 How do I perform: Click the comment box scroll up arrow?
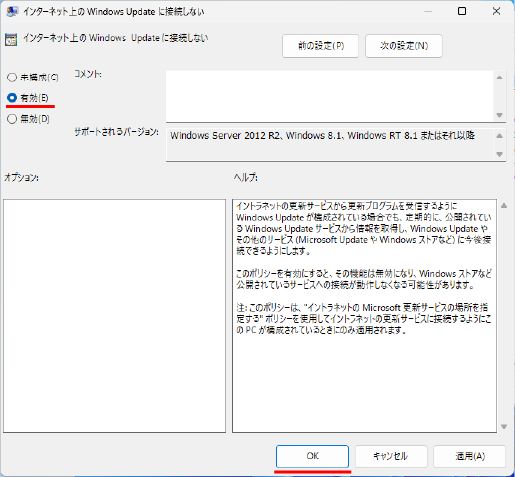pyautogui.click(x=499, y=78)
